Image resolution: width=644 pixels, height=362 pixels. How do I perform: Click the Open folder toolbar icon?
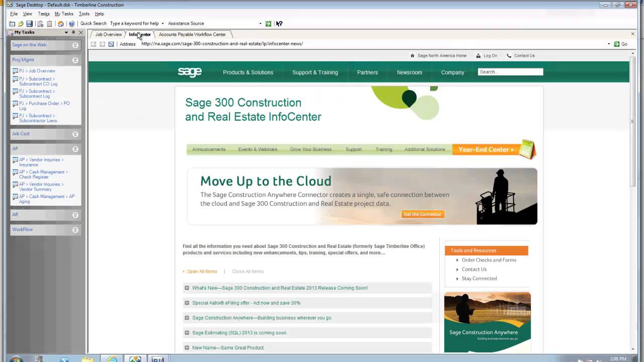(x=21, y=24)
